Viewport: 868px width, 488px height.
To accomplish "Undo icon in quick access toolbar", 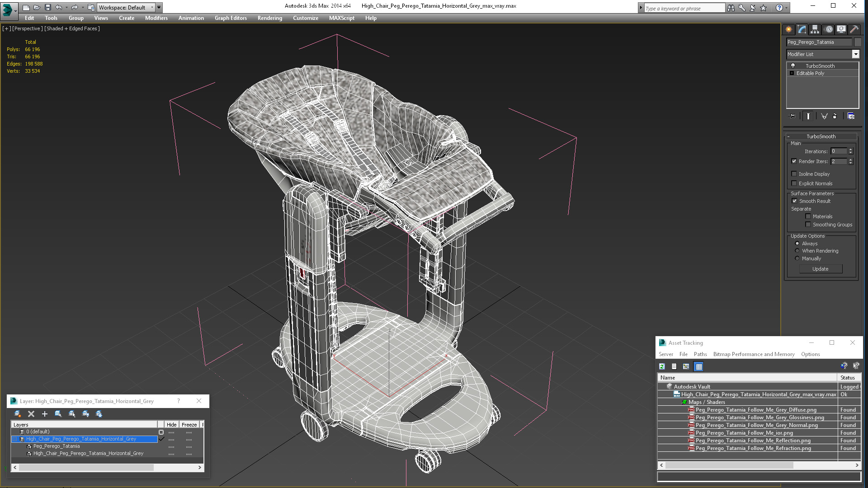I will point(59,8).
